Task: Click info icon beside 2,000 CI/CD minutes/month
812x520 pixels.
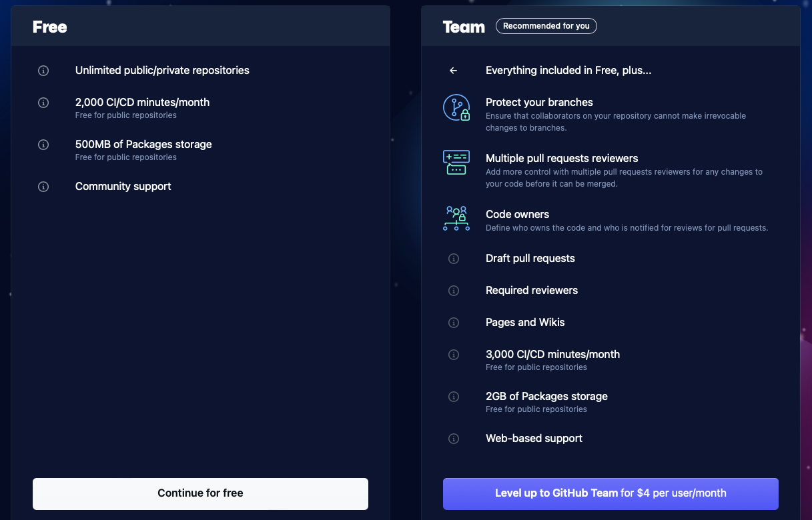Action: (x=43, y=103)
